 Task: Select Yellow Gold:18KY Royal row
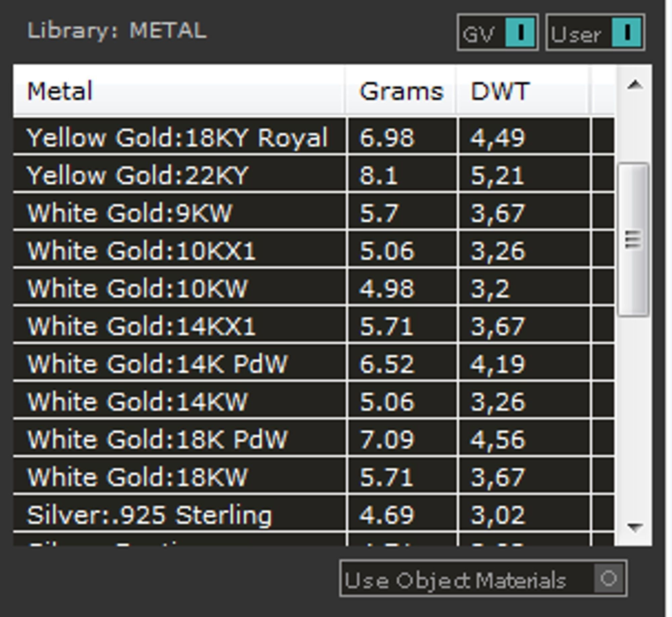tap(177, 138)
